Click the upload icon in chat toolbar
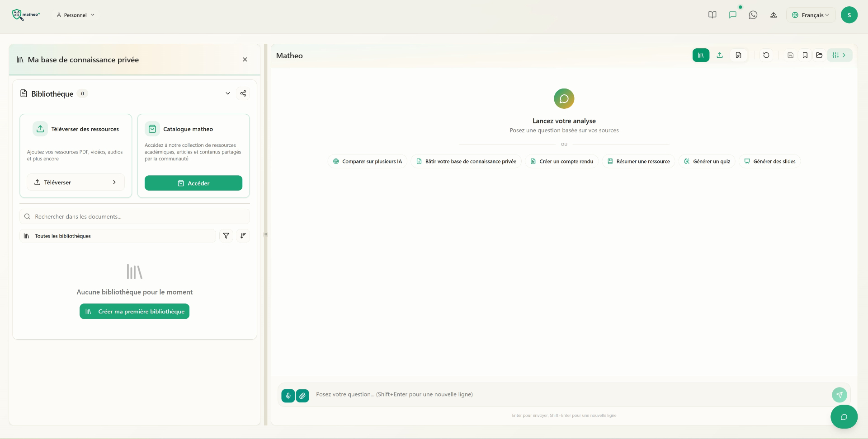 pos(720,55)
